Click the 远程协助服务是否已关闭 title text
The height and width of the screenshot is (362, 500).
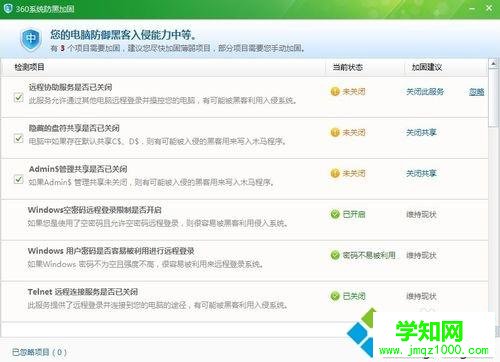point(70,87)
